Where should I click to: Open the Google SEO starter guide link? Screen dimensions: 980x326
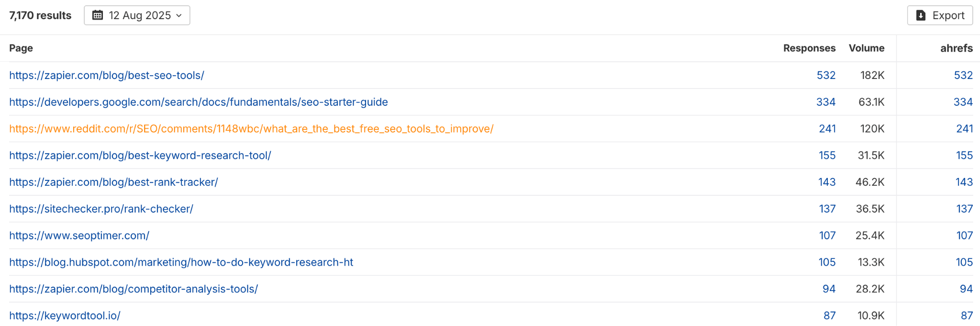point(198,101)
